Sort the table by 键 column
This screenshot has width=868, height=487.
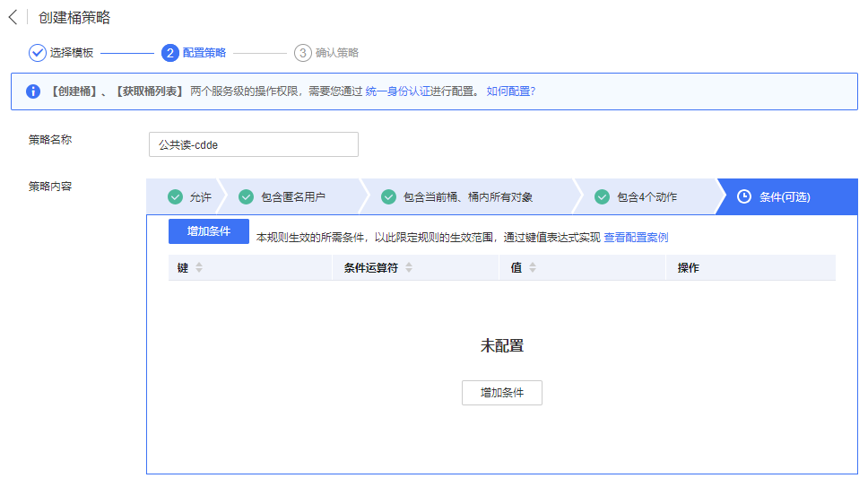pos(199,268)
